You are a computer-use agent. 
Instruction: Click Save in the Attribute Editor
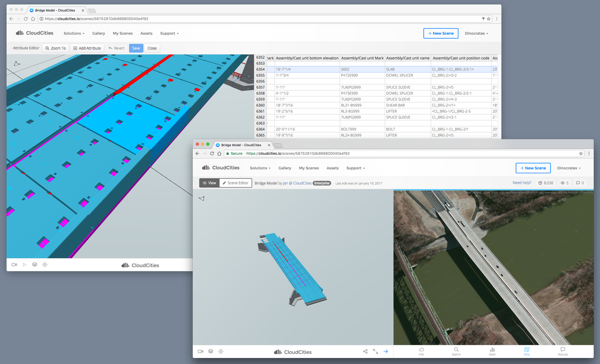point(136,48)
